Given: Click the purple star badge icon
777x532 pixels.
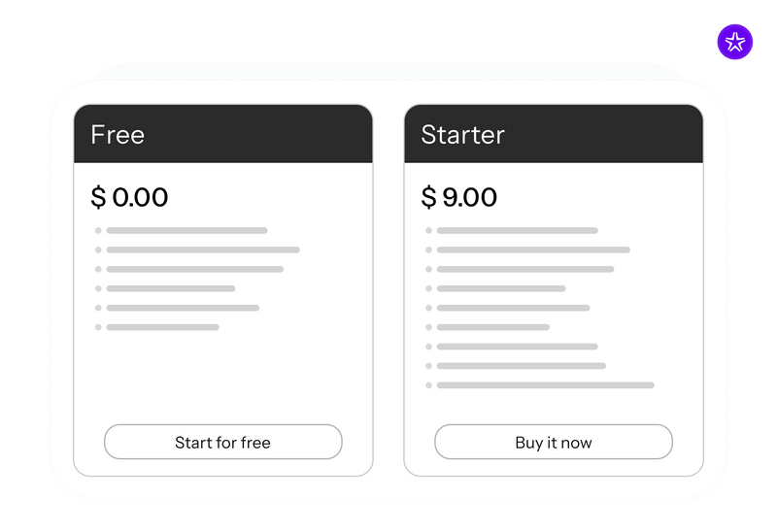Looking at the screenshot, I should point(735,42).
